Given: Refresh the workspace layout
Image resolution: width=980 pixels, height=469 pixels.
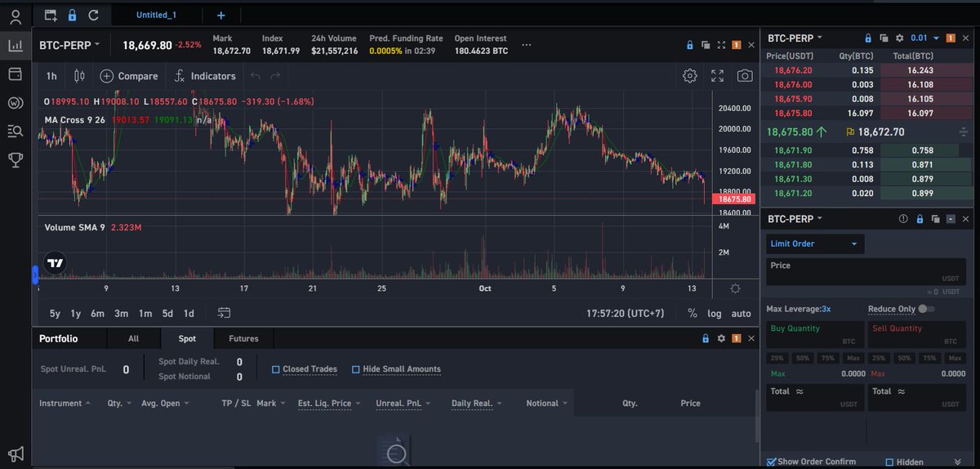Looking at the screenshot, I should 93,15.
